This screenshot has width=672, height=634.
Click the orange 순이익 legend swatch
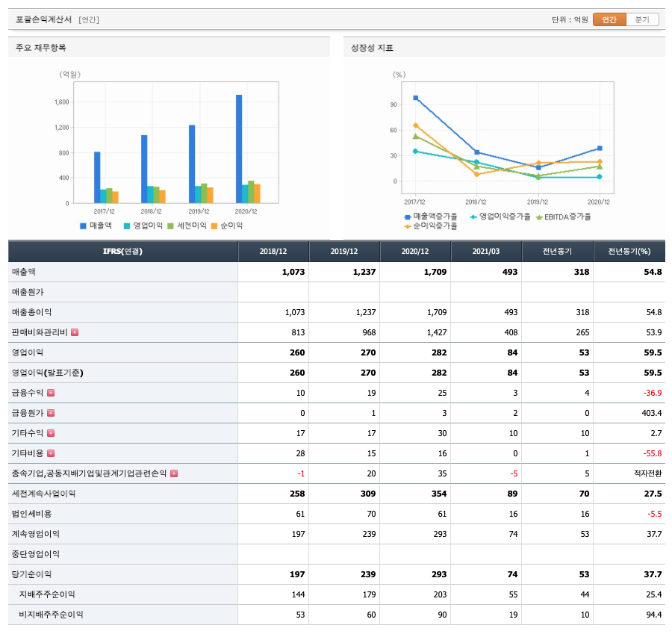pos(214,226)
